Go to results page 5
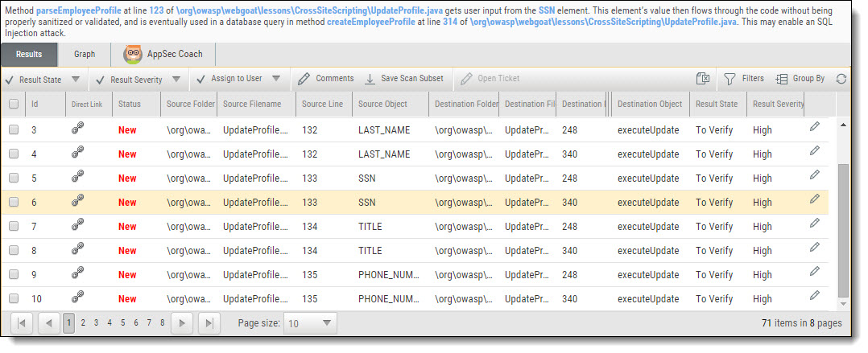The width and height of the screenshot is (868, 353). point(122,323)
